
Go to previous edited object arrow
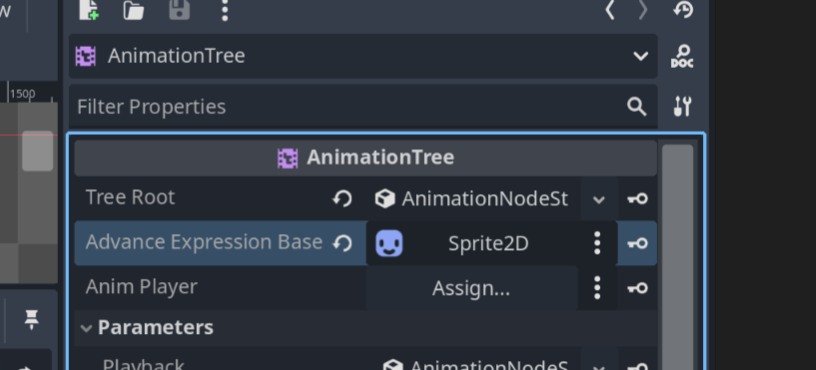pyautogui.click(x=610, y=9)
